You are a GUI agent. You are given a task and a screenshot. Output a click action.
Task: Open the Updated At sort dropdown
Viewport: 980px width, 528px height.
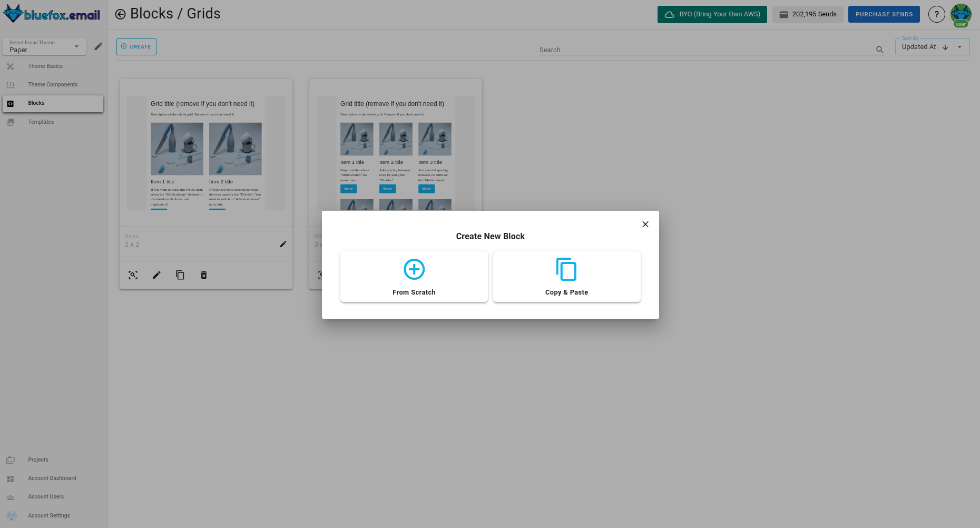pyautogui.click(x=960, y=47)
